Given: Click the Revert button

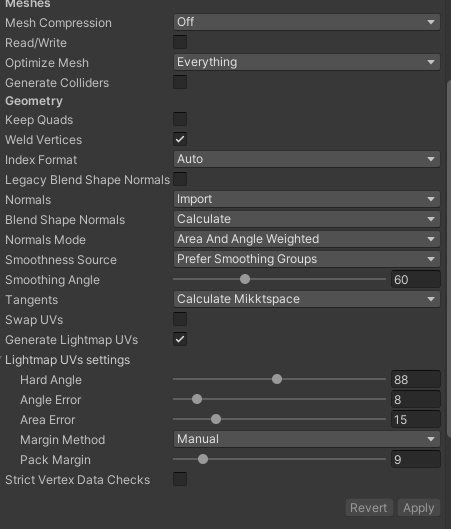Looking at the screenshot, I should [369, 507].
